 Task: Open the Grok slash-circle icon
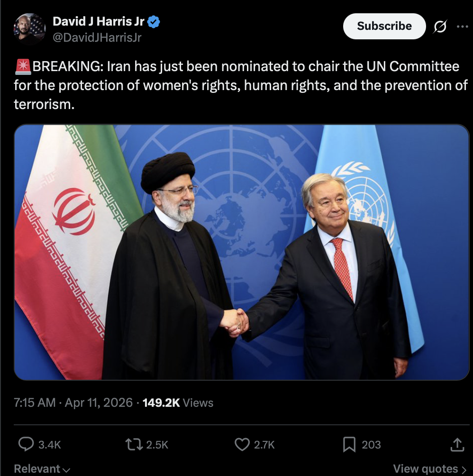coord(440,27)
